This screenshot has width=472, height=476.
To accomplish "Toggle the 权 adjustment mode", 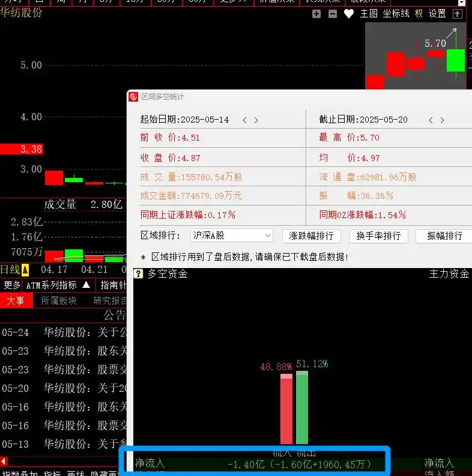I will [419, 14].
